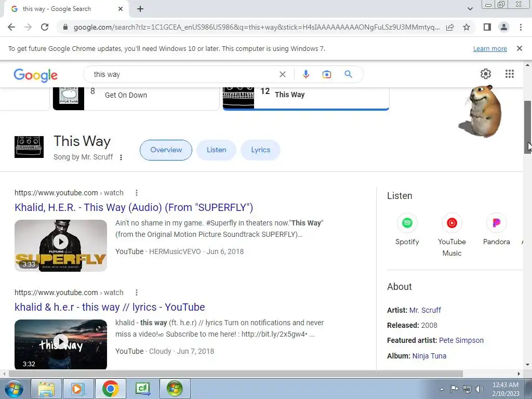Open a new browser tab

click(140, 9)
